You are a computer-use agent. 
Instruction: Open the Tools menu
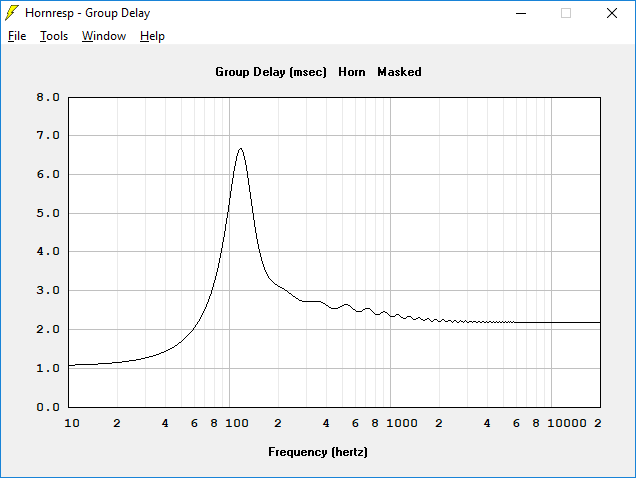54,36
